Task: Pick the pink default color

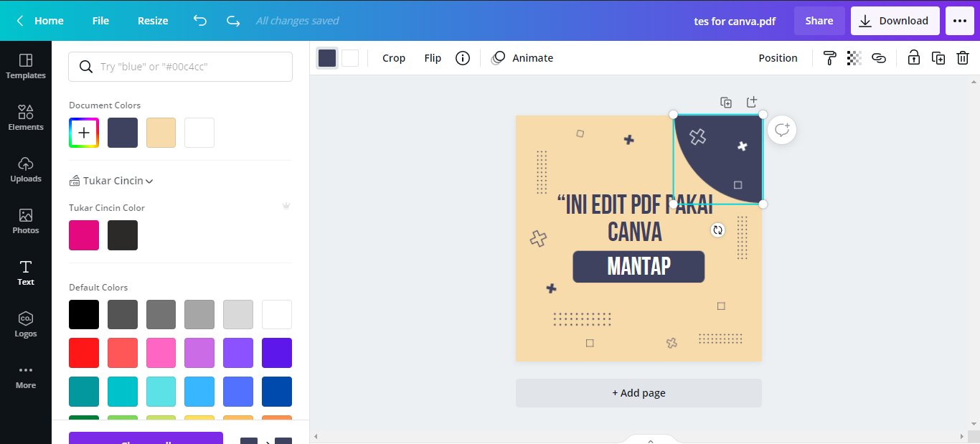Action: coord(161,353)
